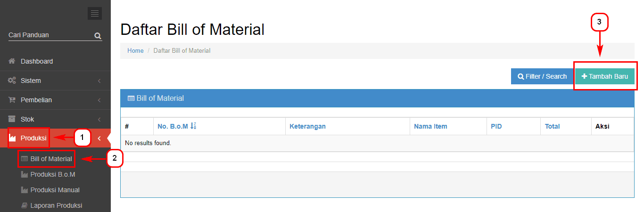Expand the Pembelian menu chevron

[99, 100]
